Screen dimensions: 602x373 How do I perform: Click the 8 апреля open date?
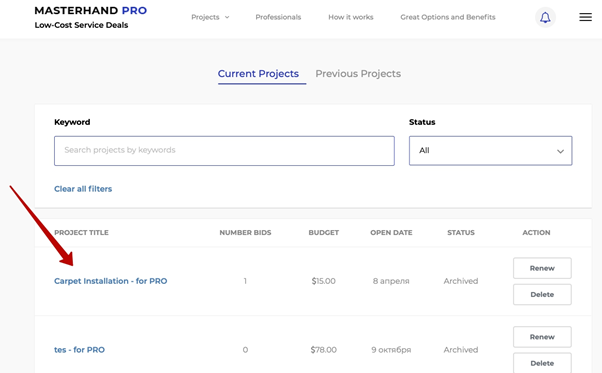391,281
